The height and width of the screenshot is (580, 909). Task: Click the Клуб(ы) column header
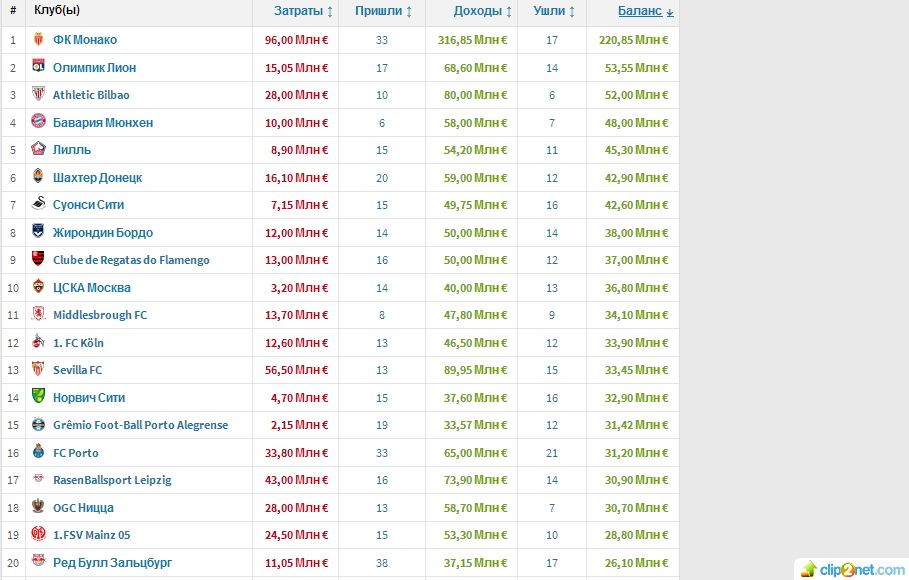pyautogui.click(x=57, y=10)
